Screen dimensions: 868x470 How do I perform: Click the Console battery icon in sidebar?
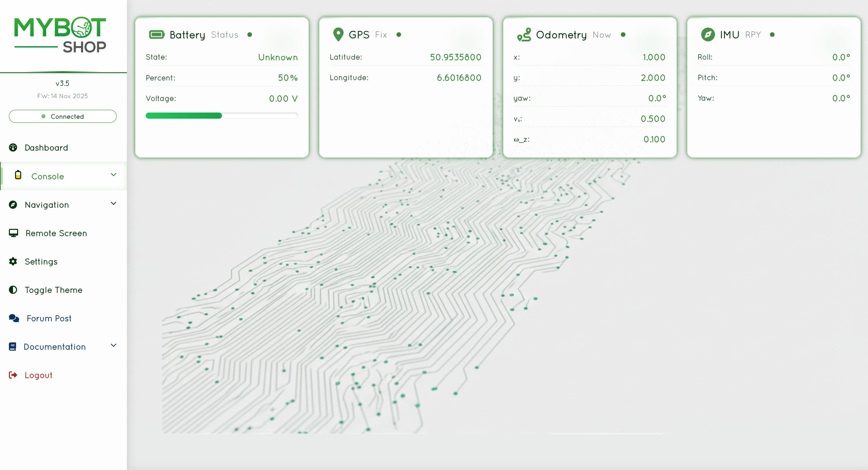(x=18, y=175)
